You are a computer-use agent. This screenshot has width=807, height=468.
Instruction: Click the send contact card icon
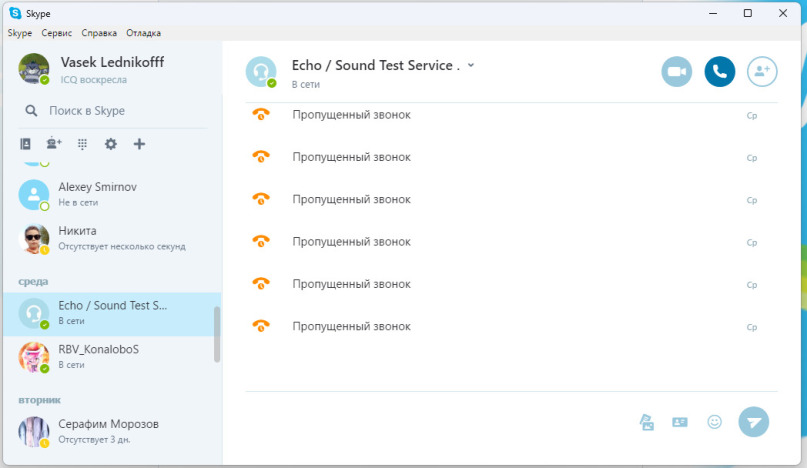point(680,422)
